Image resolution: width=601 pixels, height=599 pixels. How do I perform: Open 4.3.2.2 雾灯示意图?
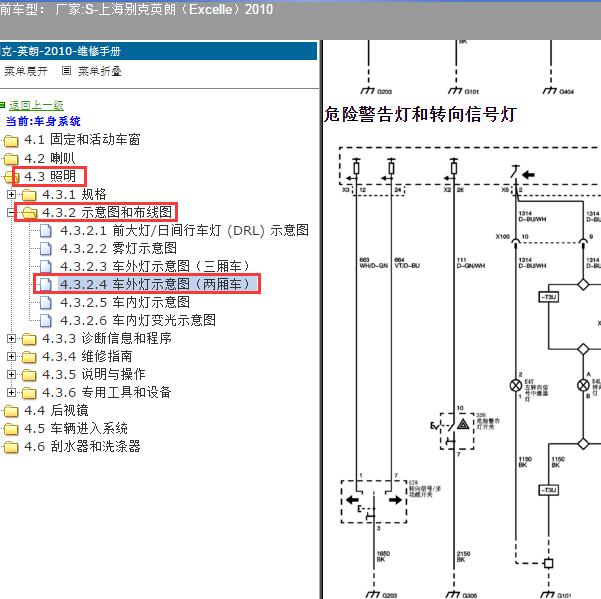pos(118,248)
